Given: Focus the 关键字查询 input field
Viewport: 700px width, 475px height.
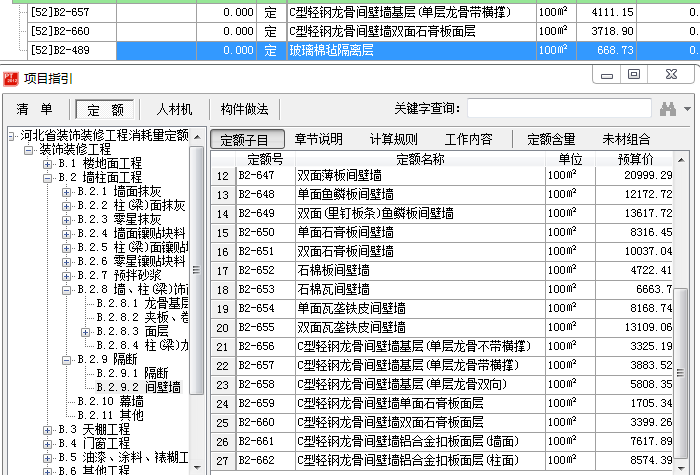Looking at the screenshot, I should click(x=559, y=108).
